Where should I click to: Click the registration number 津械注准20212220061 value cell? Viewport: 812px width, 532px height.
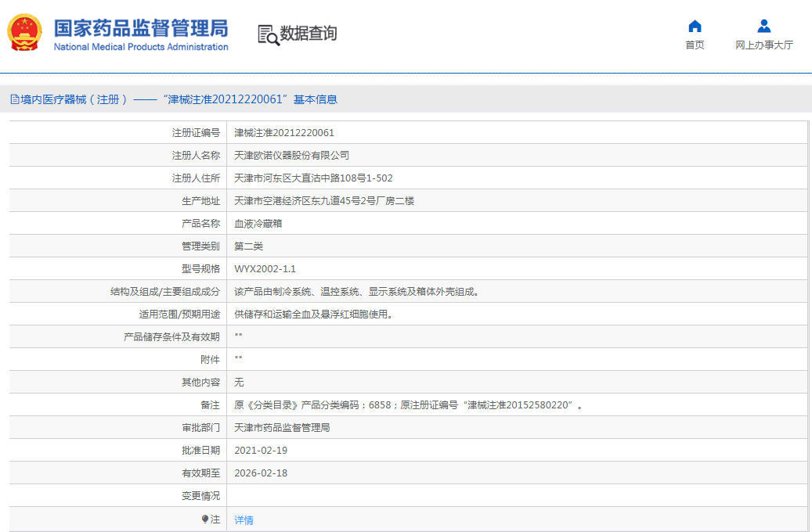click(284, 133)
